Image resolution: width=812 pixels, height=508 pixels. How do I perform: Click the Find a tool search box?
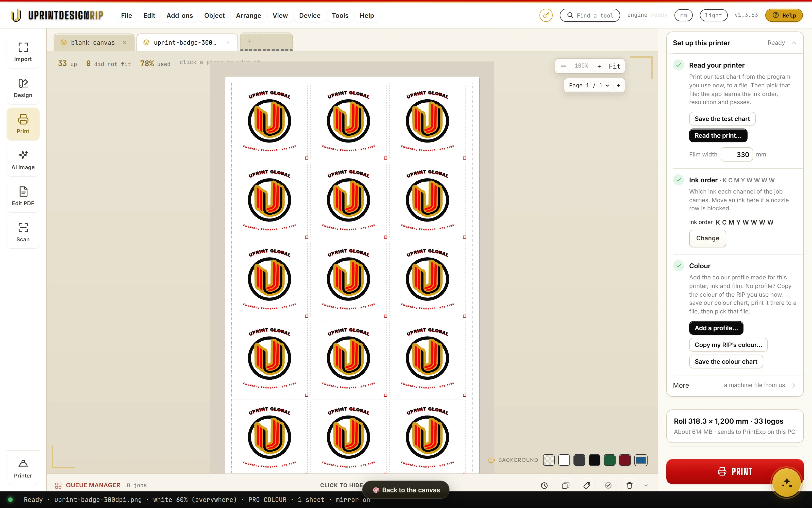[589, 15]
